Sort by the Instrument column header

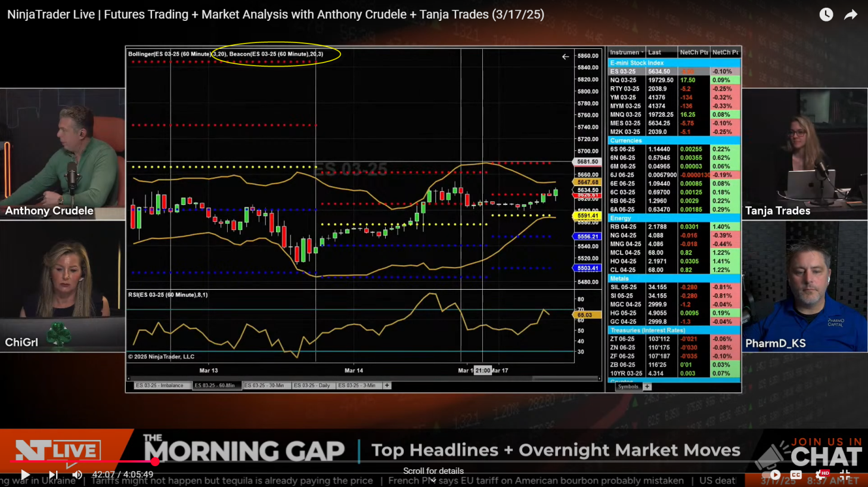(627, 52)
